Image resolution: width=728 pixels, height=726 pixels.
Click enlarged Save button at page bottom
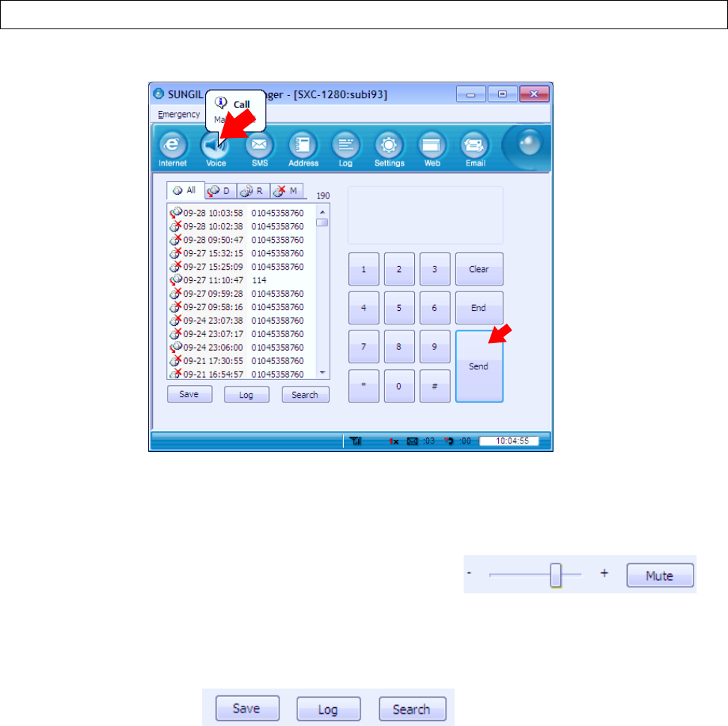tap(247, 708)
